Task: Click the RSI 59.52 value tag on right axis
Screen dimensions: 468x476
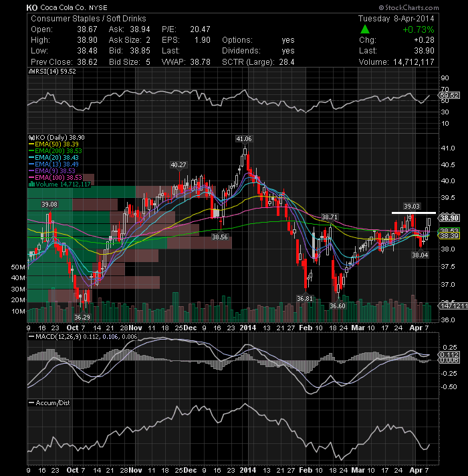Action: tap(449, 96)
